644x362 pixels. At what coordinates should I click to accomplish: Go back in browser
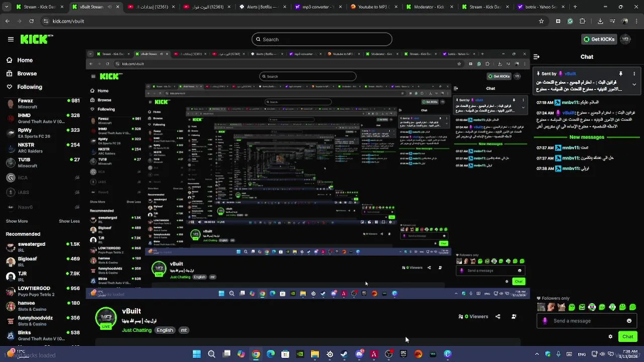[7, 21]
